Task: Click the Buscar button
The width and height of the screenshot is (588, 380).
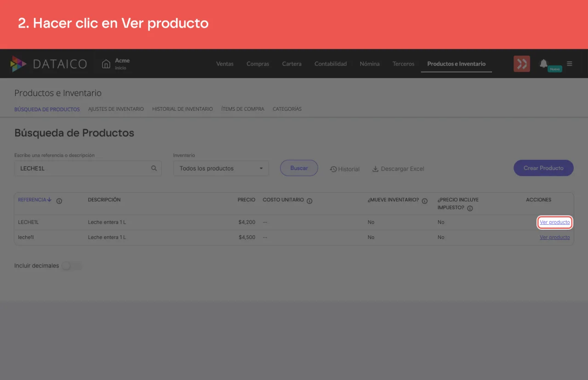Action: (x=299, y=168)
